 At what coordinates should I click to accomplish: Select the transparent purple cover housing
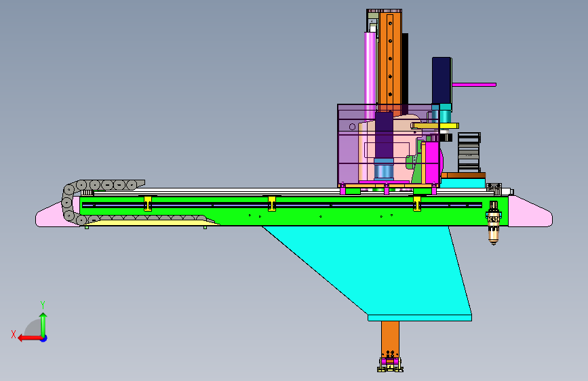tap(389, 144)
